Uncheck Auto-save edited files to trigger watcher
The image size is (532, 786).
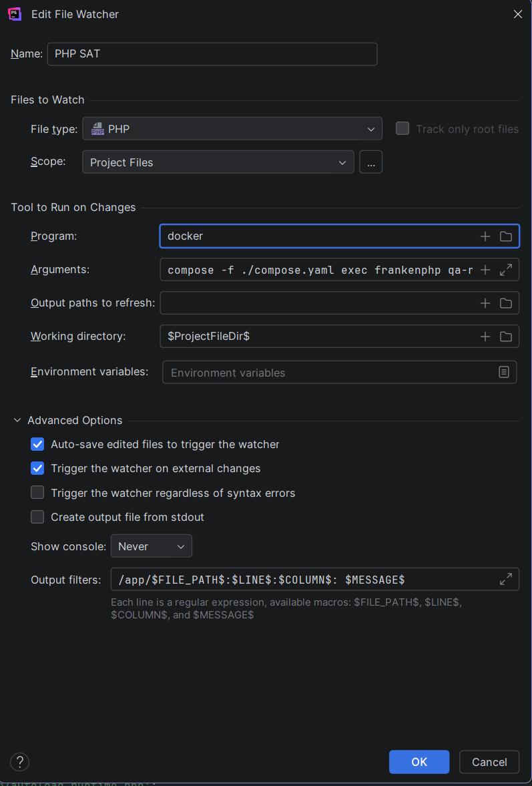37,444
